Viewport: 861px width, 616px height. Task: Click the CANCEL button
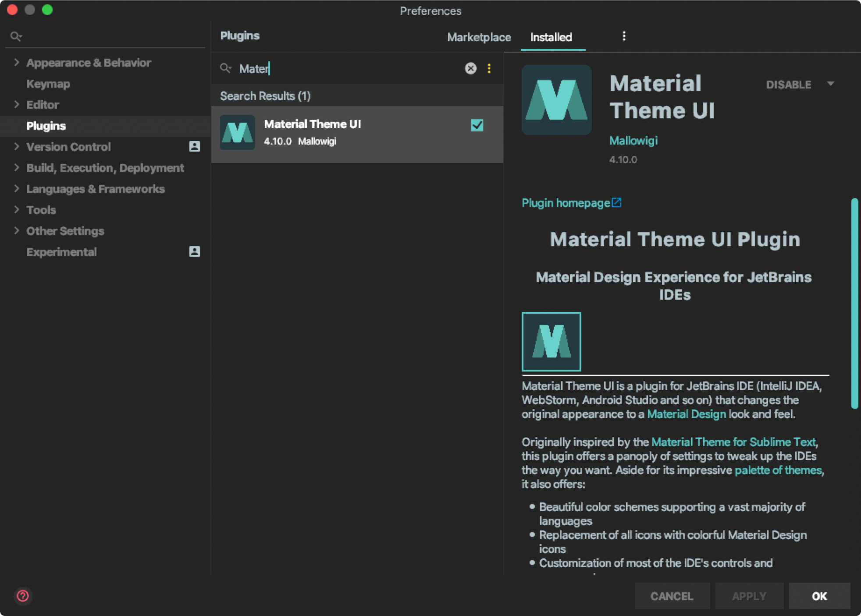coord(672,596)
